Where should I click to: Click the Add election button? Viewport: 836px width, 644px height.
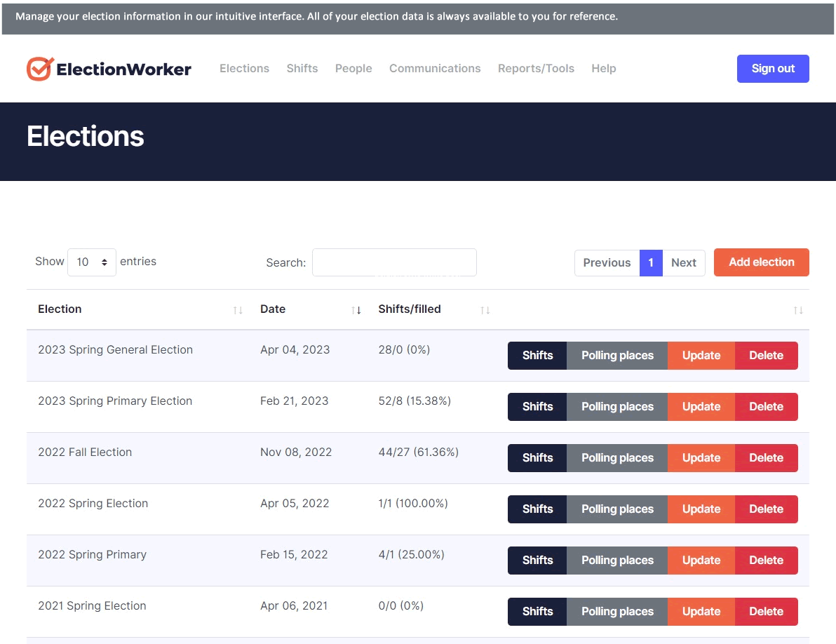pyautogui.click(x=761, y=262)
